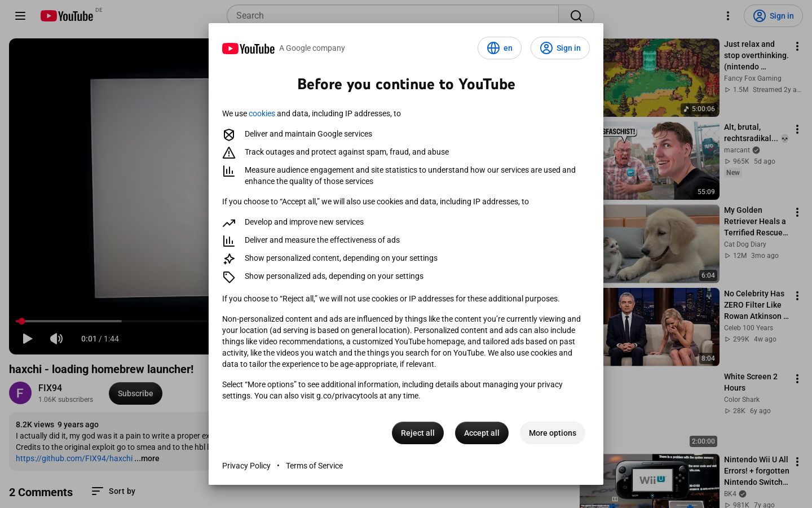Open options for Alt, brutal, rechtsradikal video
This screenshot has height=508, width=812.
point(797,129)
